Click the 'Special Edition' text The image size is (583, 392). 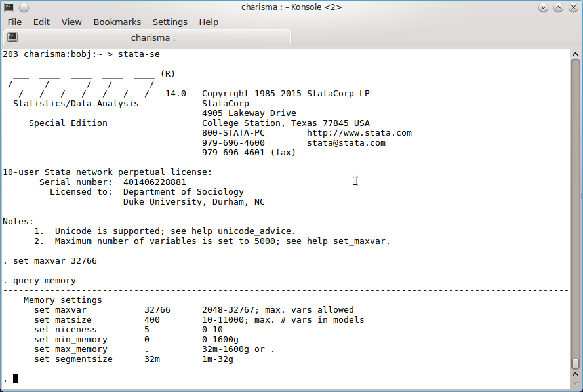tap(68, 123)
